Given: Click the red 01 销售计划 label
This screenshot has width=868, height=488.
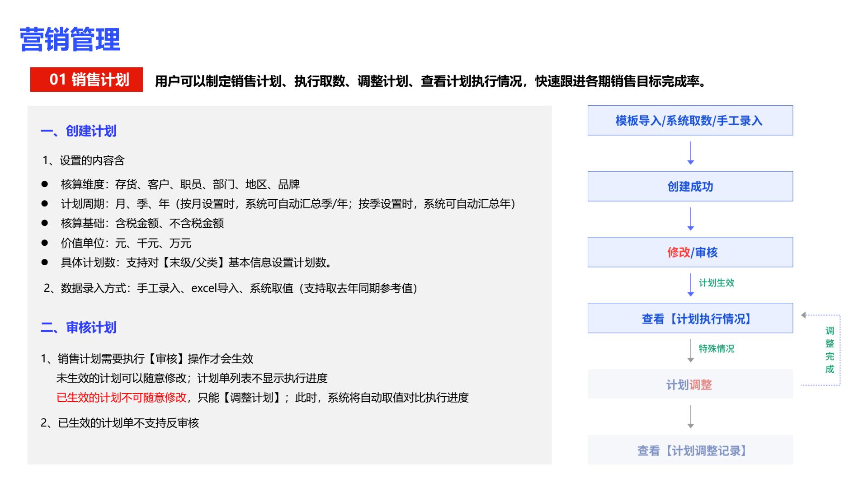Looking at the screenshot, I should pos(86,80).
